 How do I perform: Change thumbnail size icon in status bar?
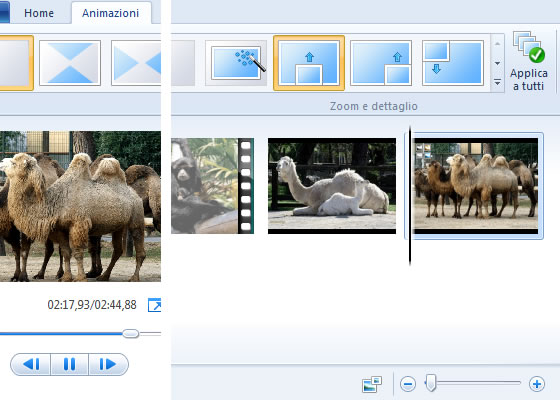[372, 384]
